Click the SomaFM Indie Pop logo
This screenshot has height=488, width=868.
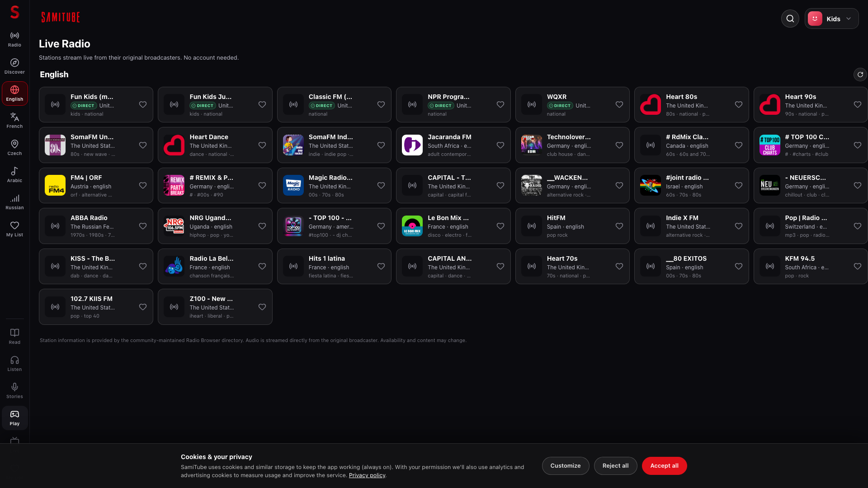pyautogui.click(x=293, y=145)
